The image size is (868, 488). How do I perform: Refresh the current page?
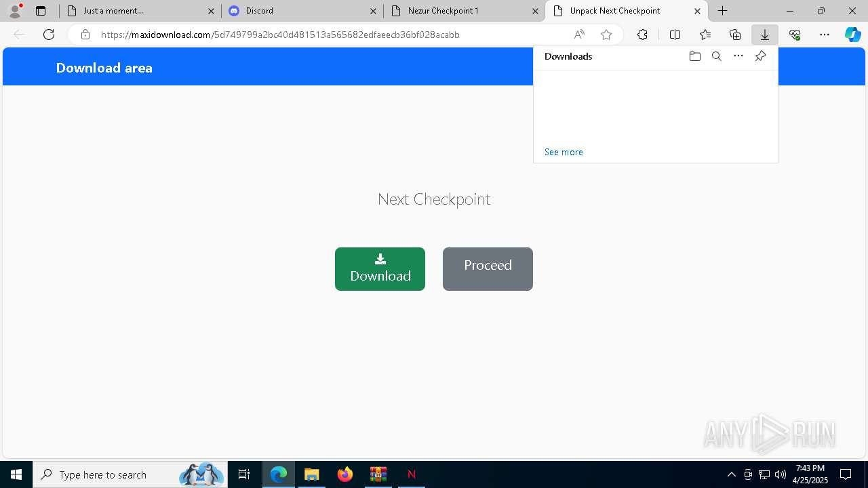(49, 35)
